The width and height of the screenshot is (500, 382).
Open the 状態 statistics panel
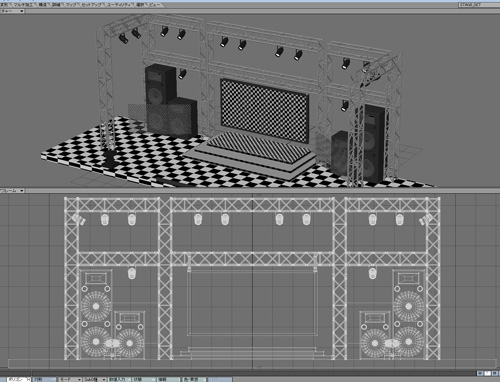[x=144, y=379]
